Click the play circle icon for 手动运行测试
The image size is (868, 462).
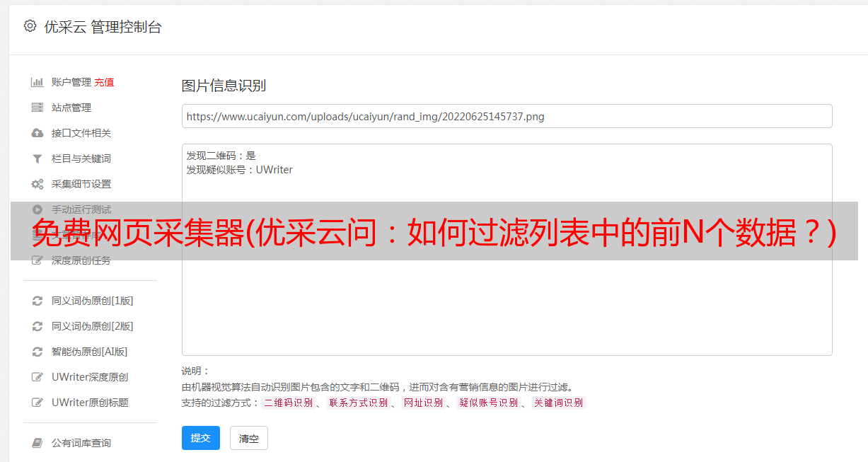click(37, 209)
